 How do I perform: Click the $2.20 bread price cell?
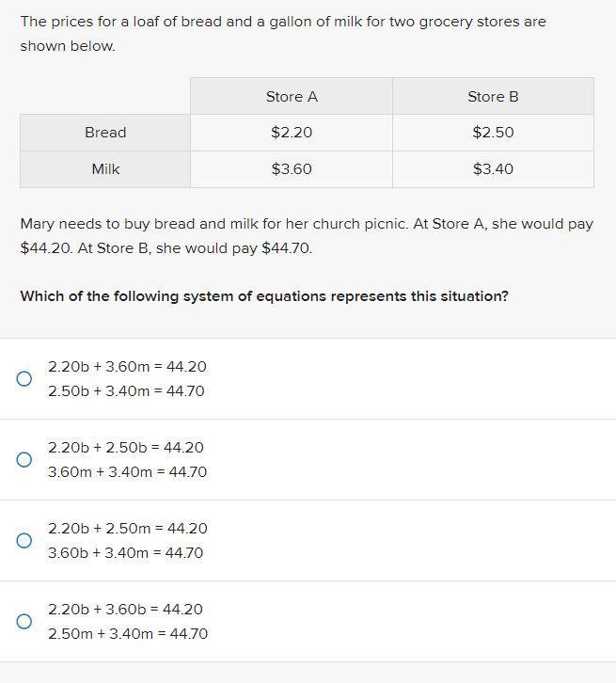point(292,133)
